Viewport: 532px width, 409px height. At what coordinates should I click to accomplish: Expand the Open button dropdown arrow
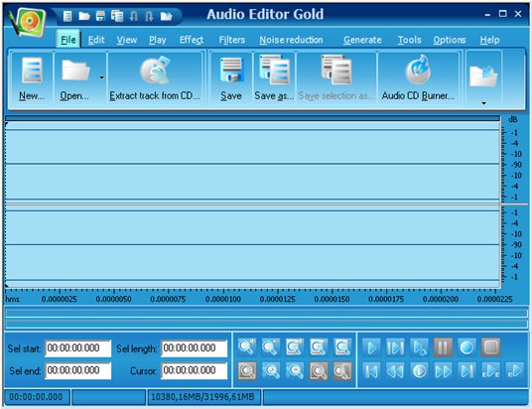pos(102,78)
